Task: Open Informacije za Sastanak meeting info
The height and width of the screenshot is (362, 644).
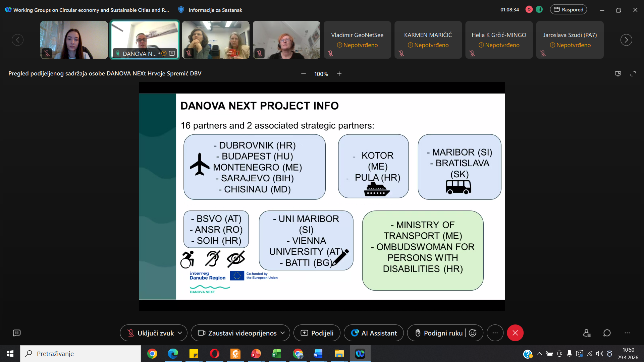Action: pyautogui.click(x=215, y=10)
